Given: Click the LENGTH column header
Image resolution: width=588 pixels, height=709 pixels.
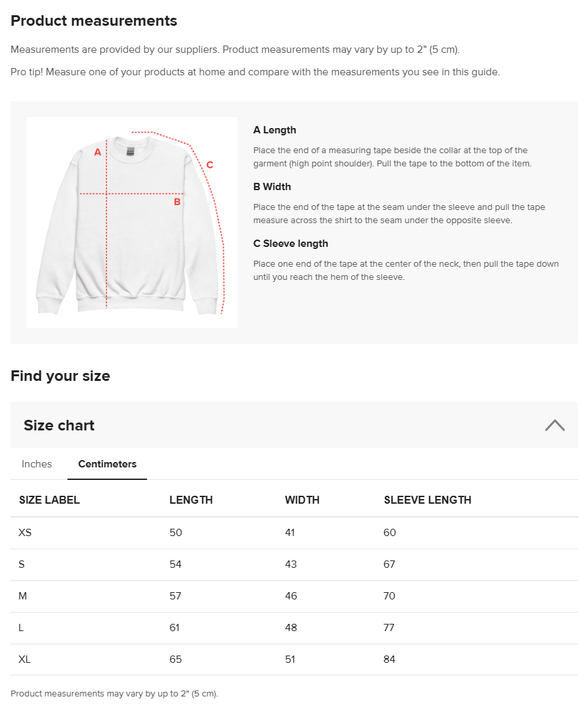Looking at the screenshot, I should click(x=191, y=500).
